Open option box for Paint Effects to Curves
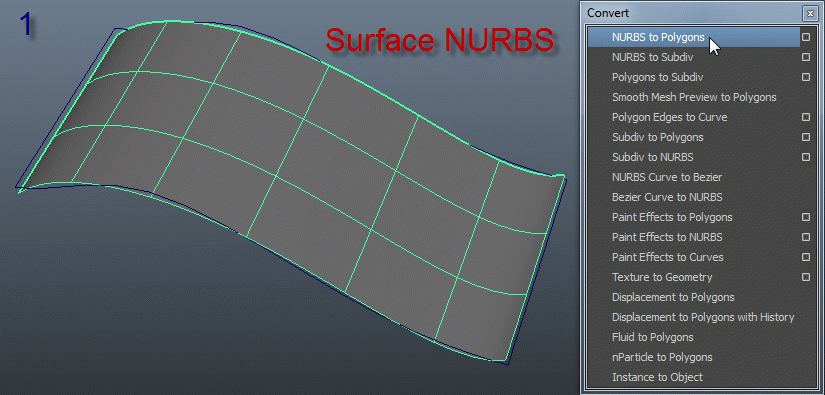825x395 pixels. click(806, 257)
